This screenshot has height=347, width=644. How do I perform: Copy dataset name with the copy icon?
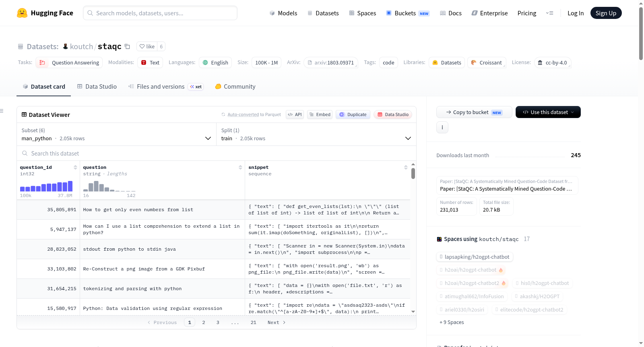coord(127,46)
